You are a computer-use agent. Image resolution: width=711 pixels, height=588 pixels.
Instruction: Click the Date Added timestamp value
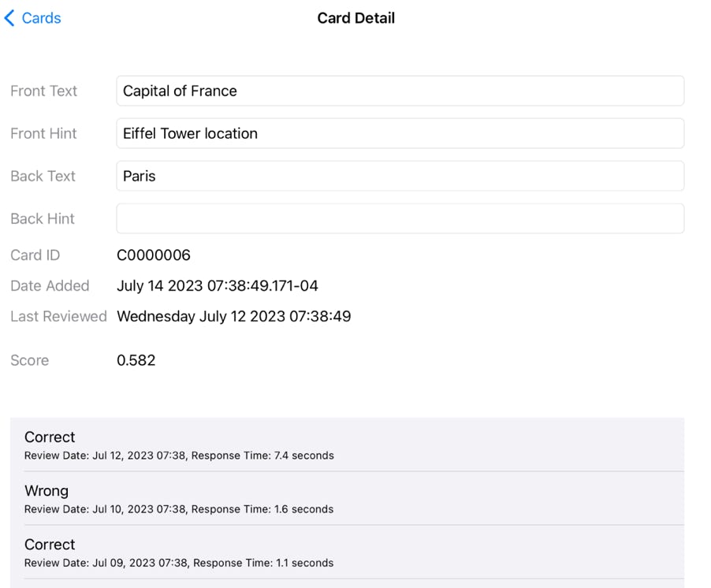218,285
